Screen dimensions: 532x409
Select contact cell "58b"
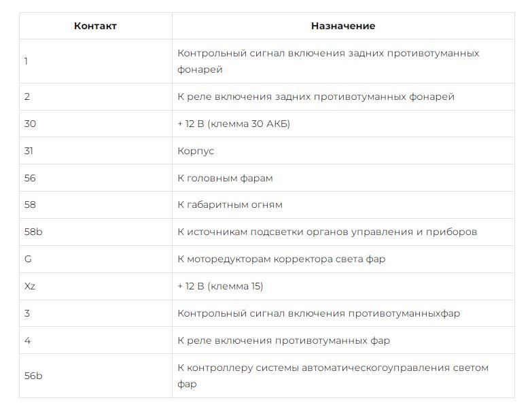click(x=33, y=232)
